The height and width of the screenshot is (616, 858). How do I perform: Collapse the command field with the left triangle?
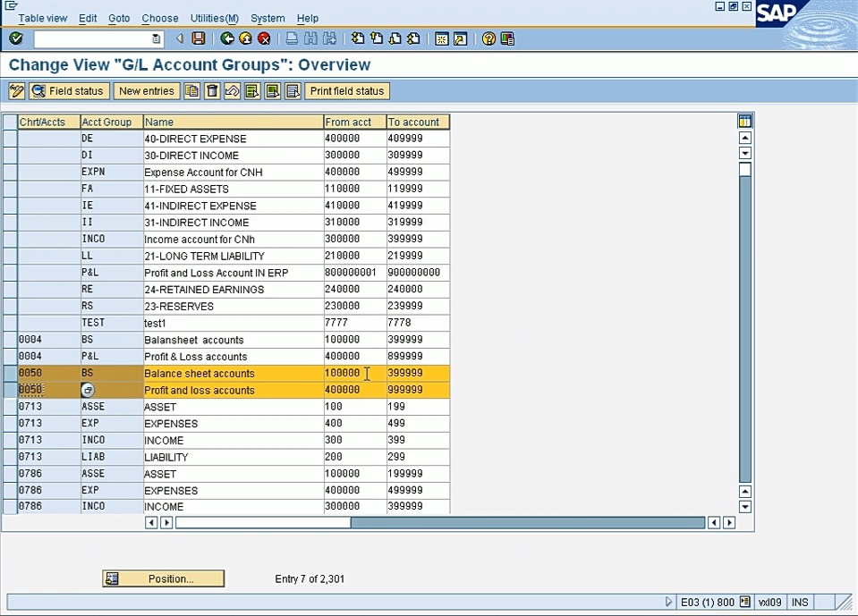point(179,38)
